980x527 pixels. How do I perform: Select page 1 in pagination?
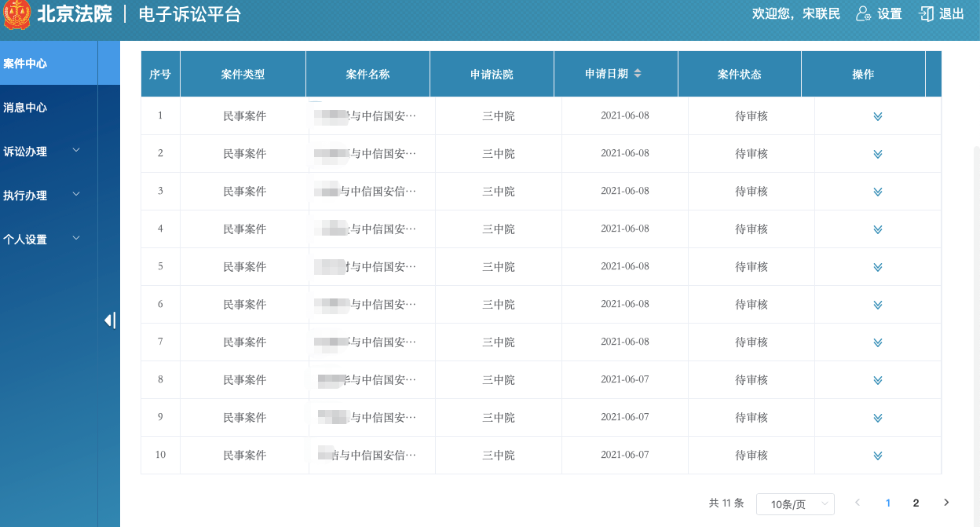point(888,503)
